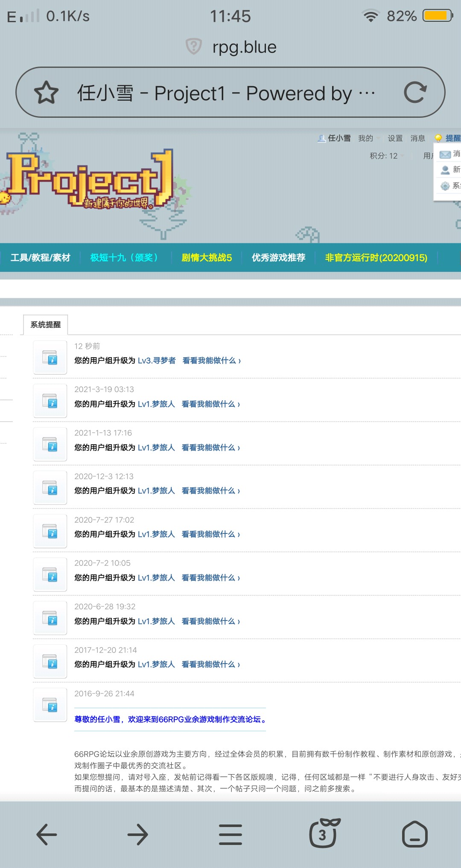Click the 2020-12-3 12:13 timestamp text
The height and width of the screenshot is (868, 461).
click(x=104, y=476)
